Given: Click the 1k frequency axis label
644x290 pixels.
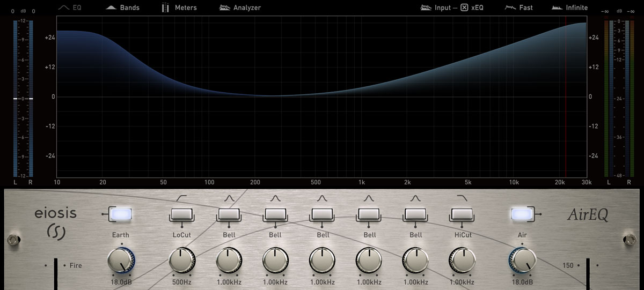Looking at the screenshot, I should pos(362,182).
